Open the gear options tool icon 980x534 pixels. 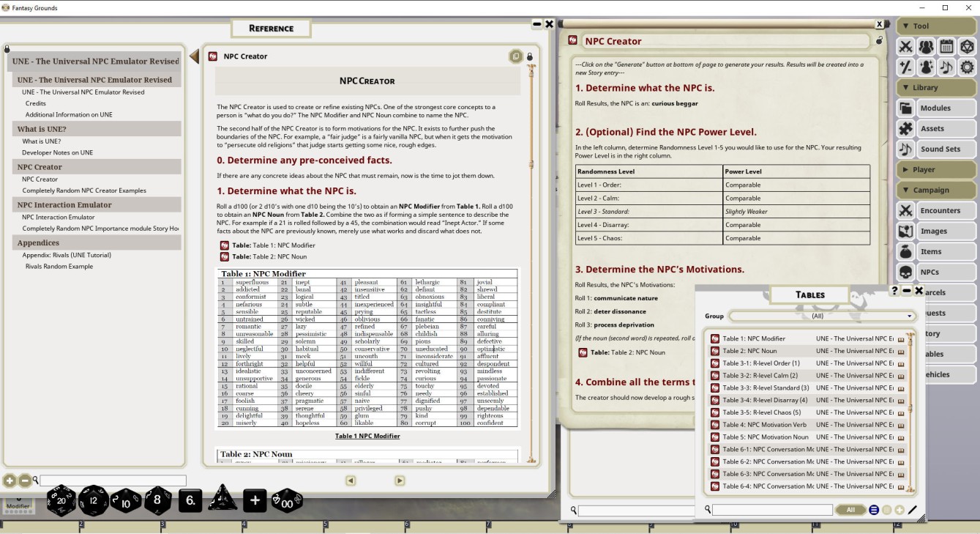(x=968, y=67)
